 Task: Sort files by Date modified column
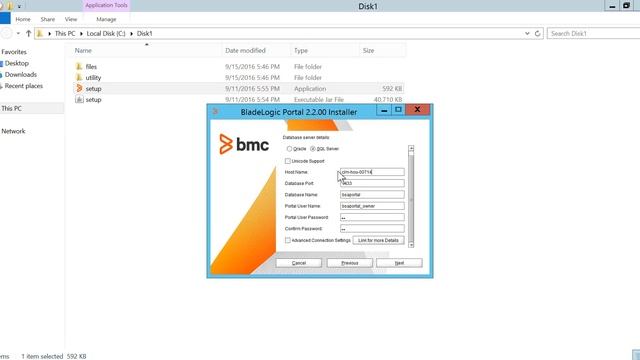[245, 51]
